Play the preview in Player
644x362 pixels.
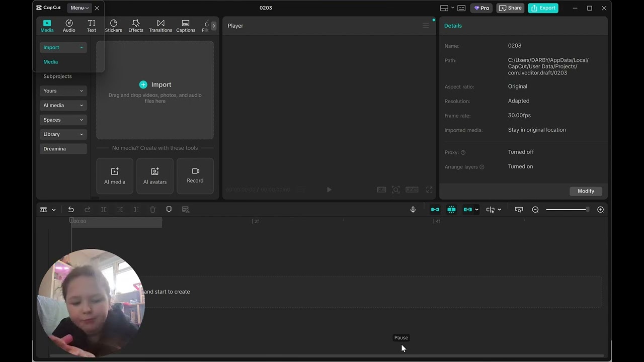(329, 190)
